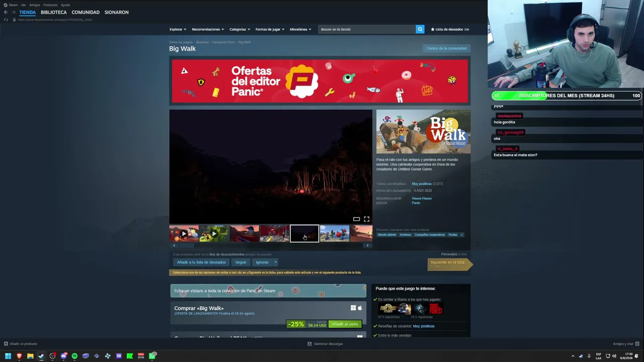
Task: Select the second video thumbnail with green scene
Action: [214, 233]
